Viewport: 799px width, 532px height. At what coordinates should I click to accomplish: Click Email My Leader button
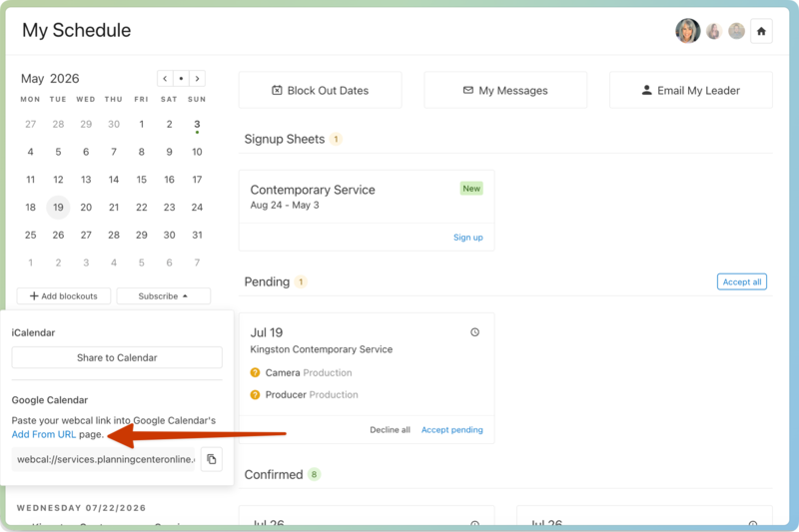pyautogui.click(x=691, y=90)
